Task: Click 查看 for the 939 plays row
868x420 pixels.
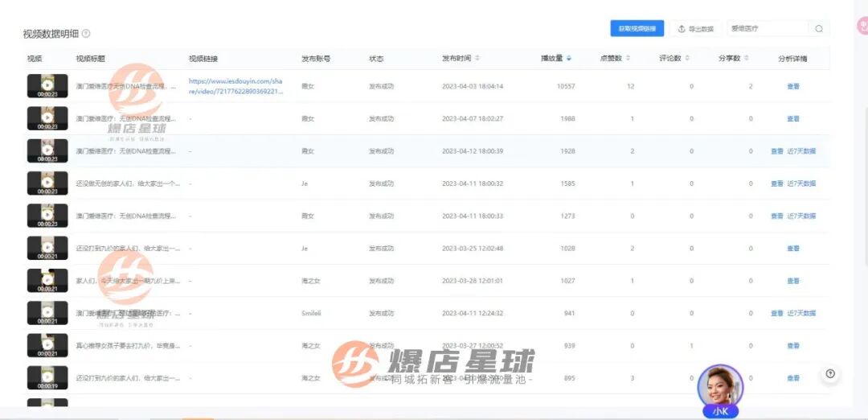Action: tap(792, 346)
